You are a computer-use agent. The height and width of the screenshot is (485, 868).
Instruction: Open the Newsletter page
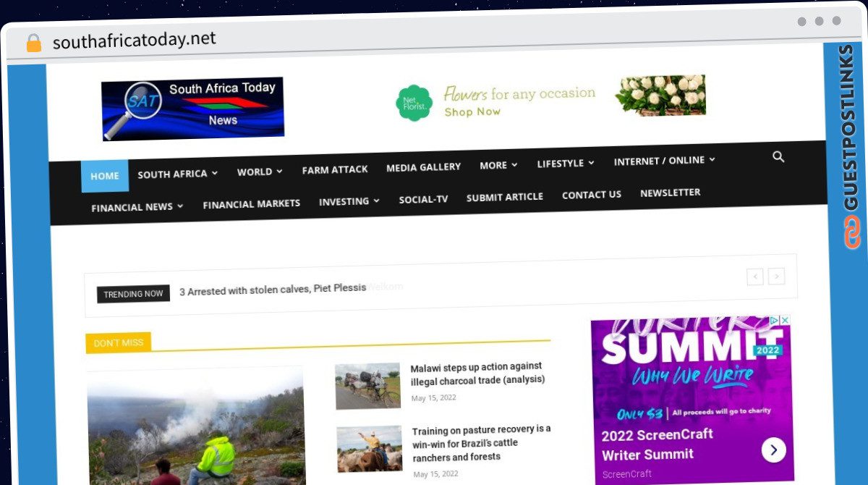click(670, 193)
